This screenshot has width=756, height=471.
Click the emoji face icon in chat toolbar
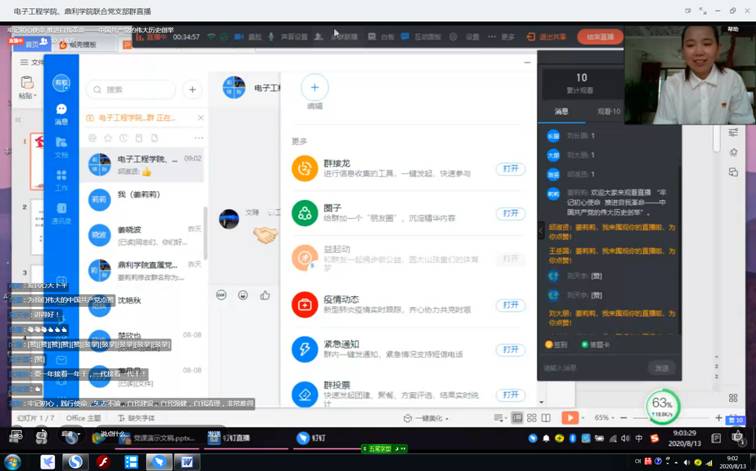(x=243, y=296)
